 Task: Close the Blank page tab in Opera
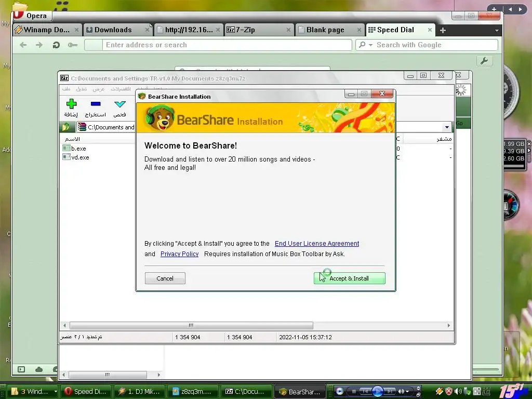click(359, 30)
